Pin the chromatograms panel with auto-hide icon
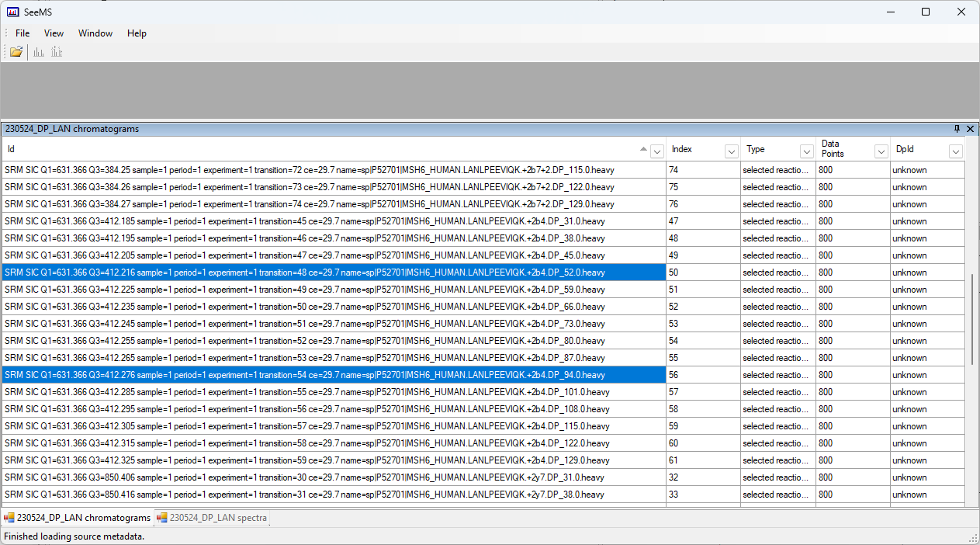This screenshot has width=980, height=545. point(957,129)
